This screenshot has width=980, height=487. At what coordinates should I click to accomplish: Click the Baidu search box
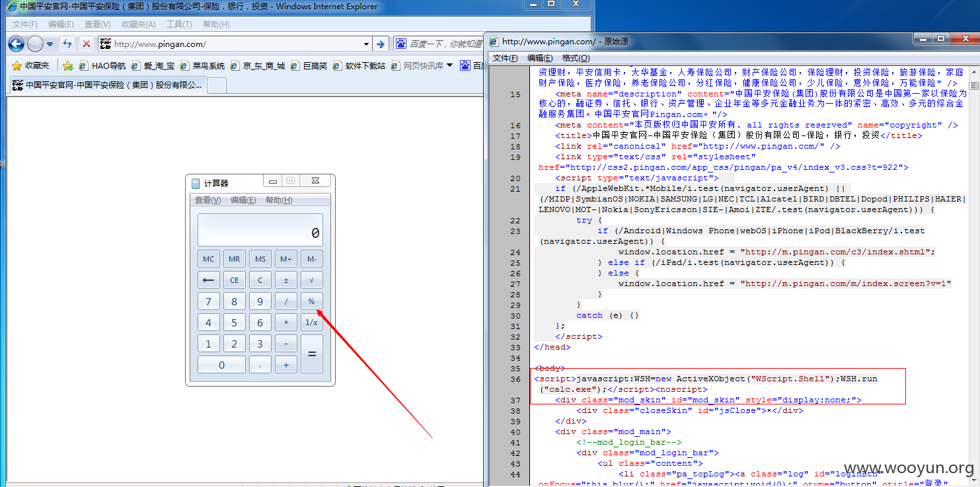[439, 44]
